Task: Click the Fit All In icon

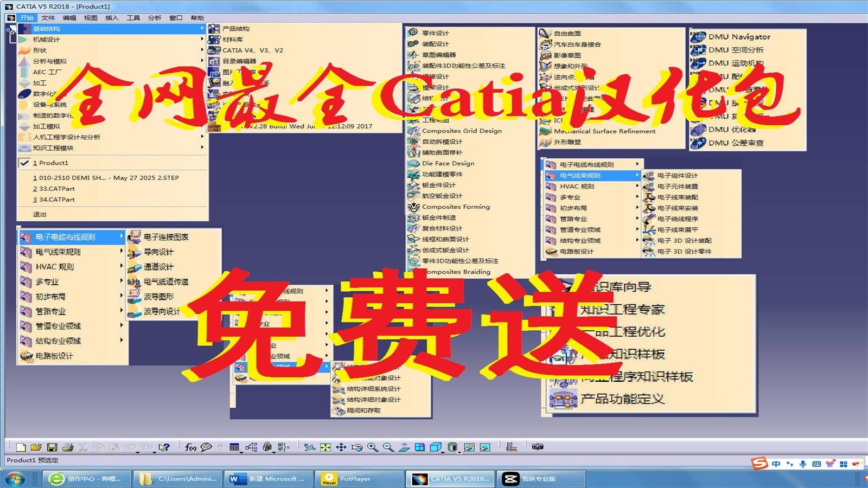Action: (x=325, y=447)
